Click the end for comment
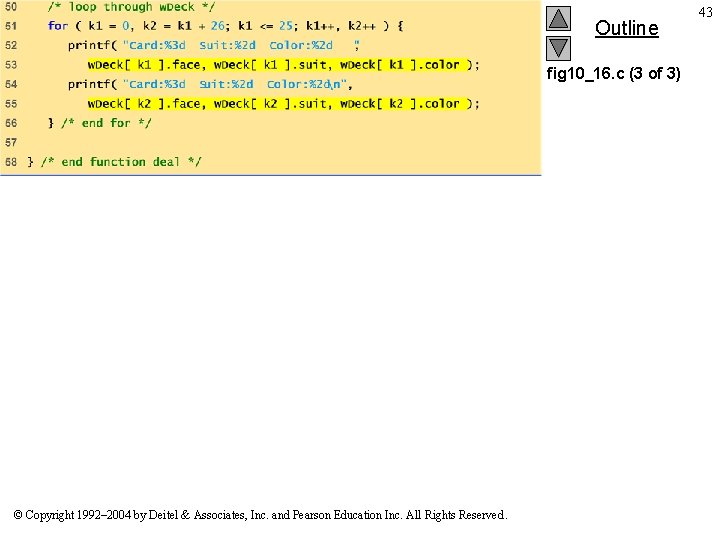This screenshot has height=540, width=720. point(106,123)
